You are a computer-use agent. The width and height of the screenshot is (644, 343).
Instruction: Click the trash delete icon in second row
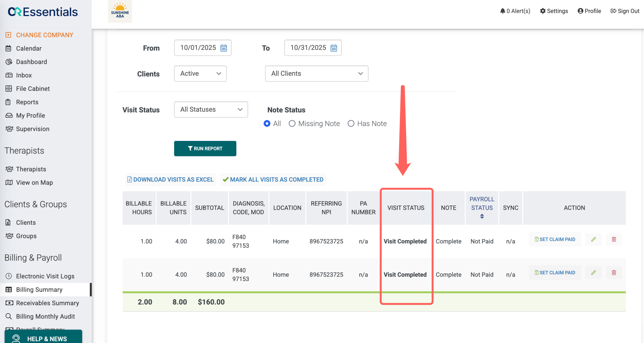614,273
